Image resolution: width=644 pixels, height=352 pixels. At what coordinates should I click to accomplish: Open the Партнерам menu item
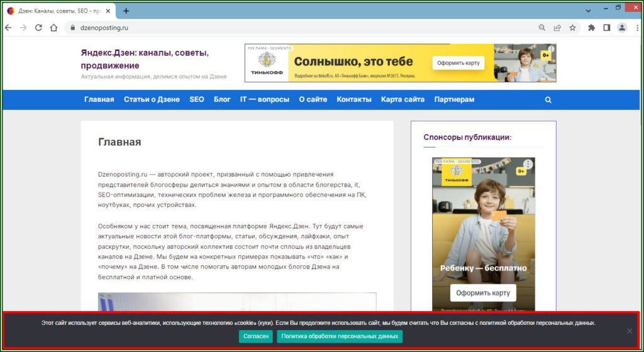[454, 99]
